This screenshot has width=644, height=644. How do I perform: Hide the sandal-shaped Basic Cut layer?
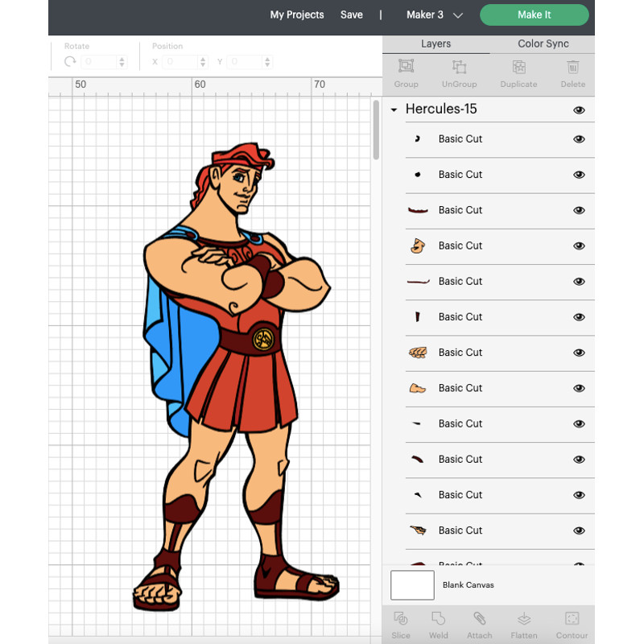(x=579, y=388)
